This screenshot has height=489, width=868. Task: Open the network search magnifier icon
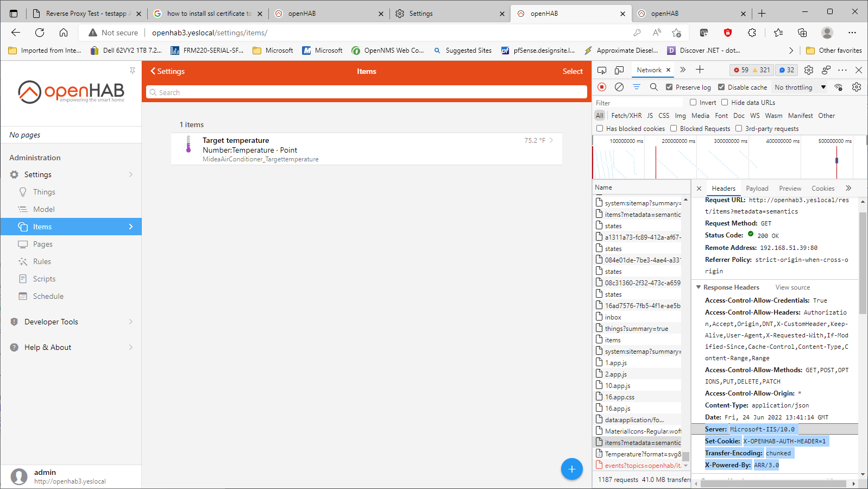pos(654,87)
